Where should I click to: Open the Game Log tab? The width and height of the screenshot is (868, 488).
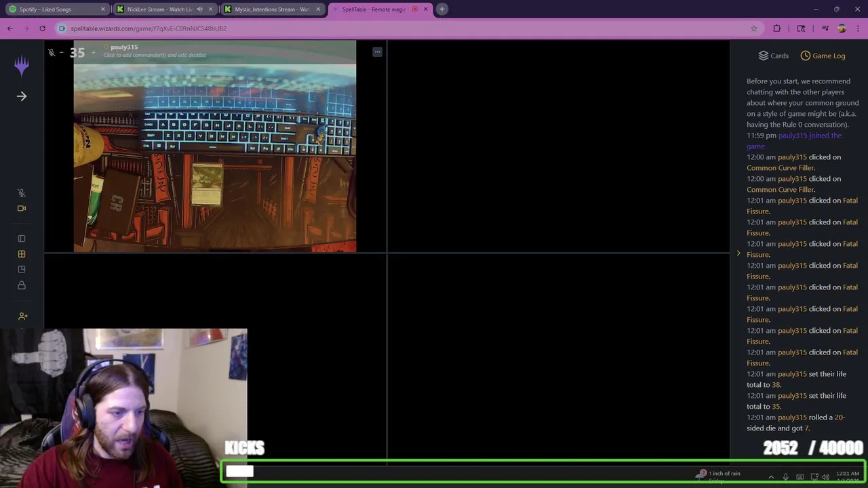click(823, 56)
